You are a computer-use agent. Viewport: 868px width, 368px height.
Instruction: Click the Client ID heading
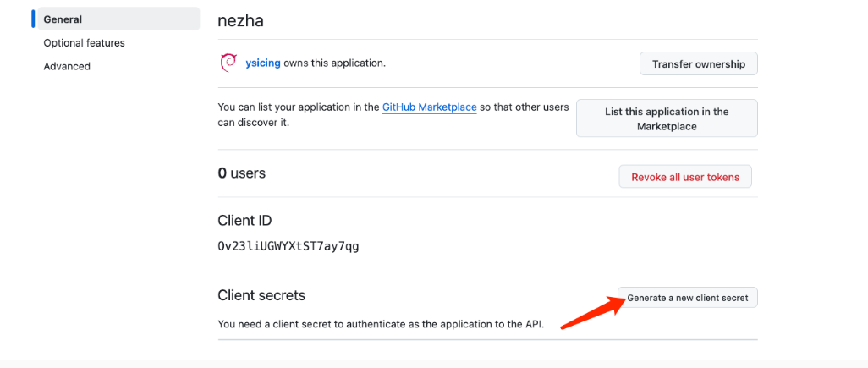point(244,221)
